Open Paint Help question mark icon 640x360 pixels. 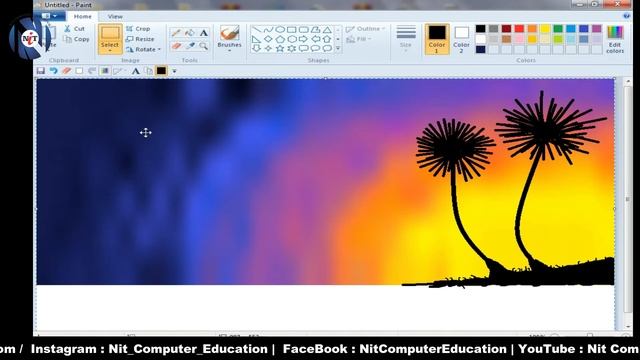tap(627, 16)
